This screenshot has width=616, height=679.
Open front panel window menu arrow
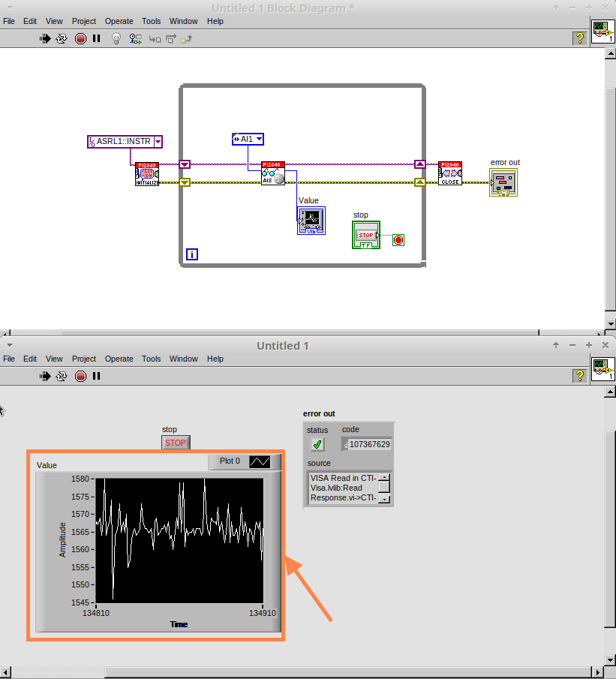pyautogui.click(x=10, y=345)
